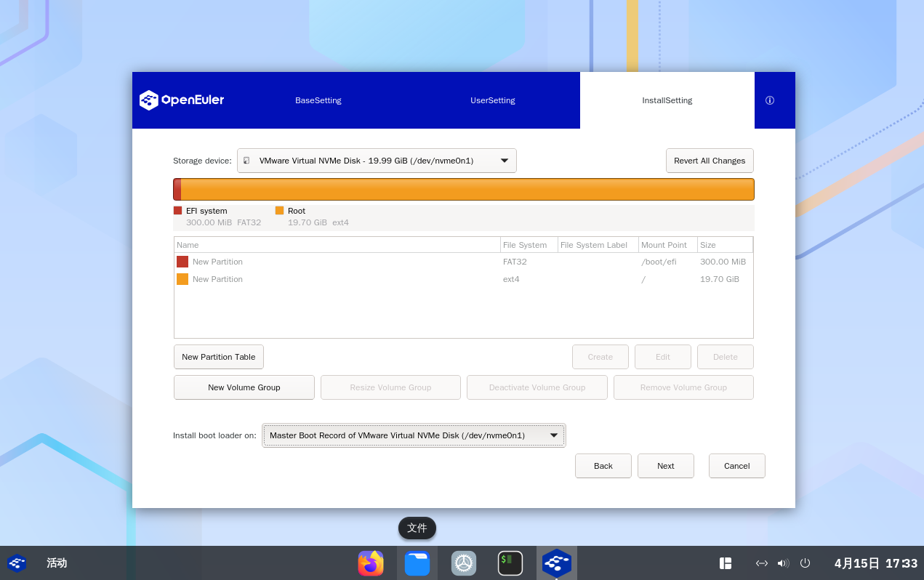Click Deactivate Volume Group button
This screenshot has height=580, width=924.
pos(537,387)
